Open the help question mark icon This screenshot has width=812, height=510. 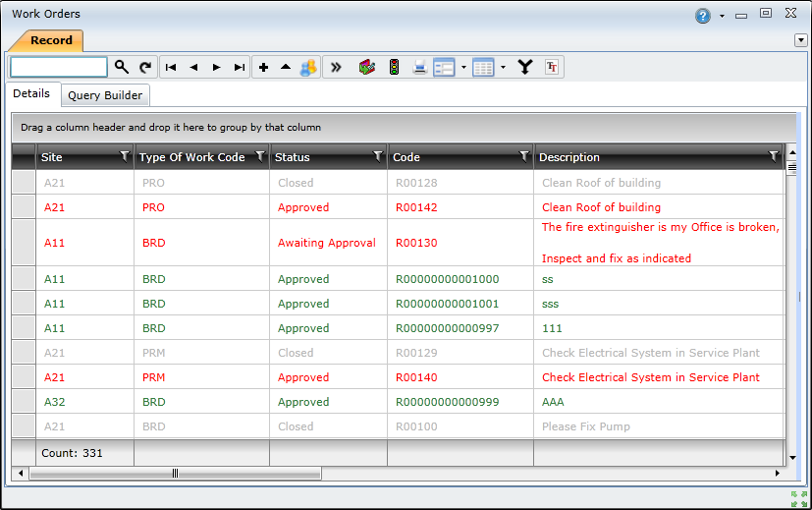click(x=703, y=15)
